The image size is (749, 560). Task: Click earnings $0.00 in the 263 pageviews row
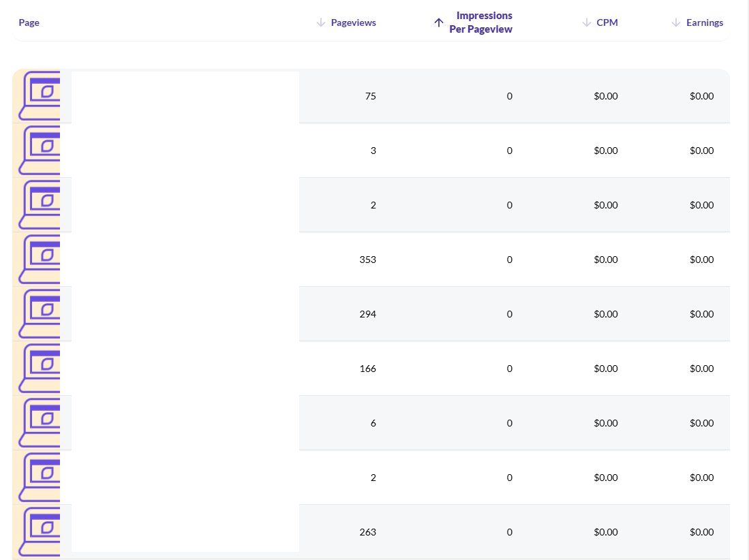tap(701, 532)
